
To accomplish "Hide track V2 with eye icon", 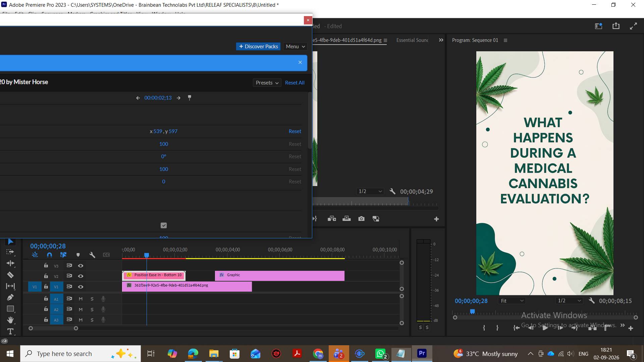I will click(x=80, y=276).
